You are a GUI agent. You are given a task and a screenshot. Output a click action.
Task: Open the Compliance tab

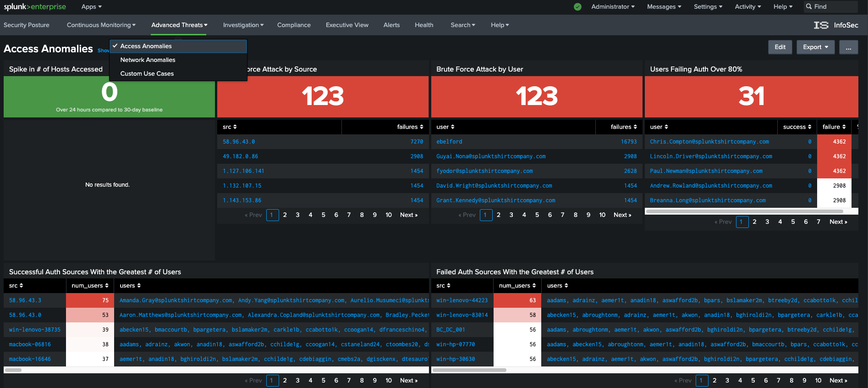(294, 25)
